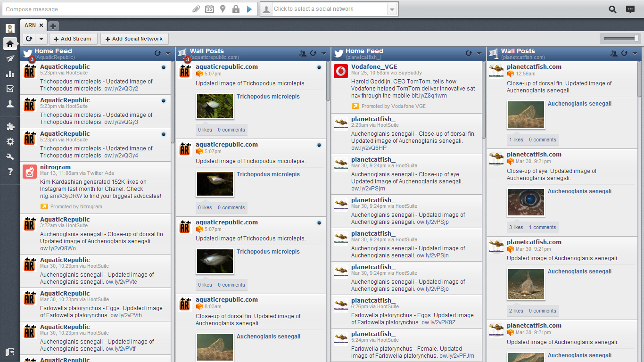
Task: Select the ARN tab
Action: [30, 25]
